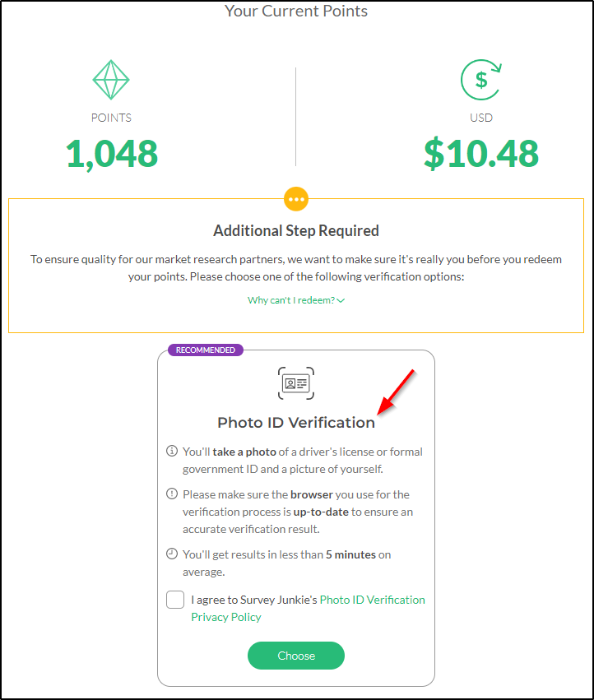
Task: Click the Your Current Points title
Action: click(296, 11)
